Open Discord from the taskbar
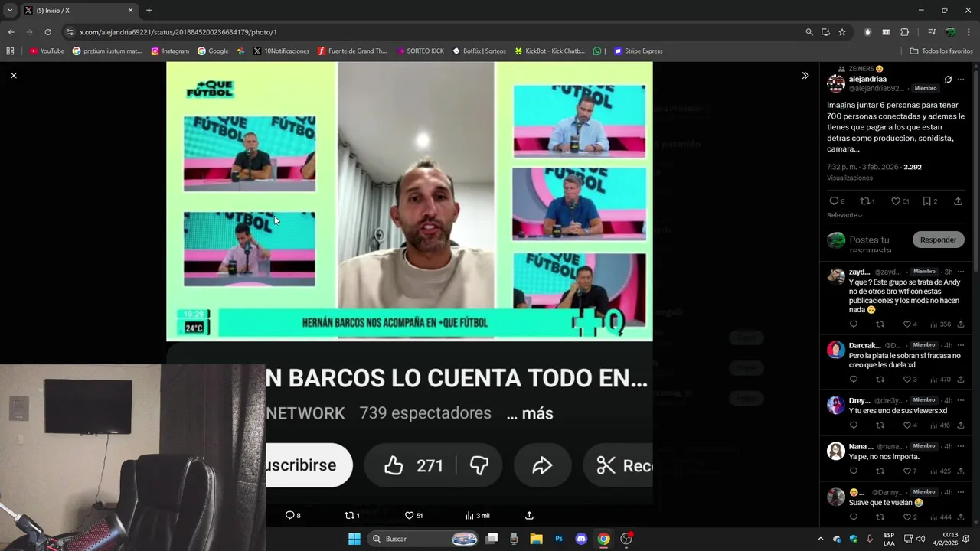Image resolution: width=980 pixels, height=551 pixels. click(x=581, y=539)
